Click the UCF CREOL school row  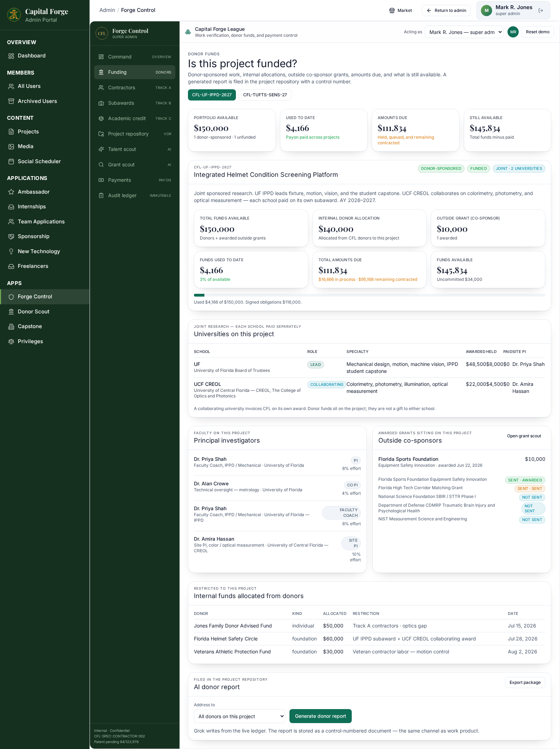(x=370, y=390)
